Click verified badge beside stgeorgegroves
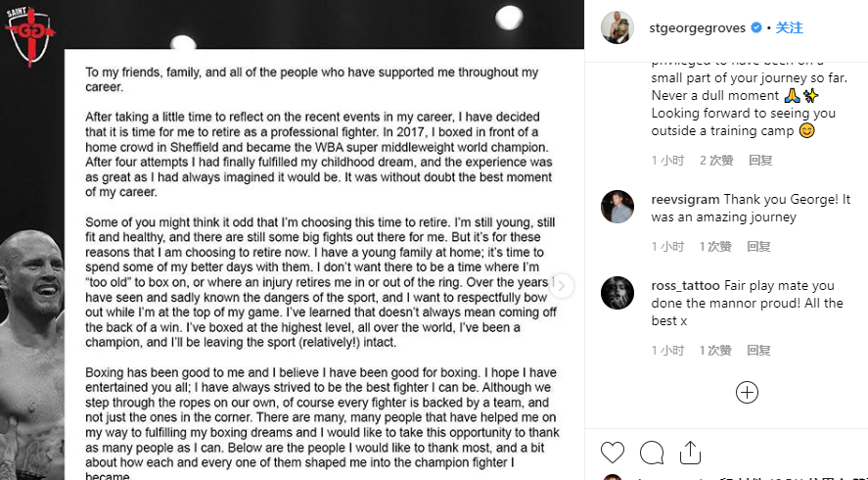 click(756, 27)
